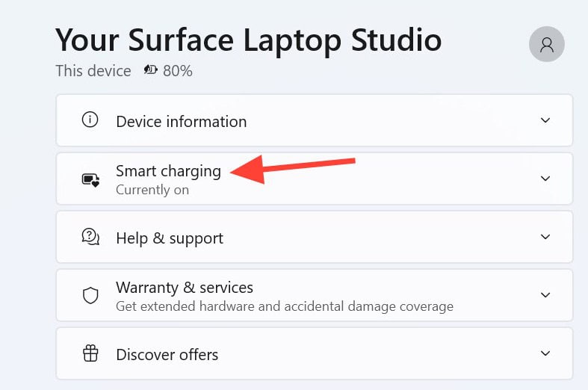Click the user profile avatar icon
The height and width of the screenshot is (390, 588).
pos(546,44)
